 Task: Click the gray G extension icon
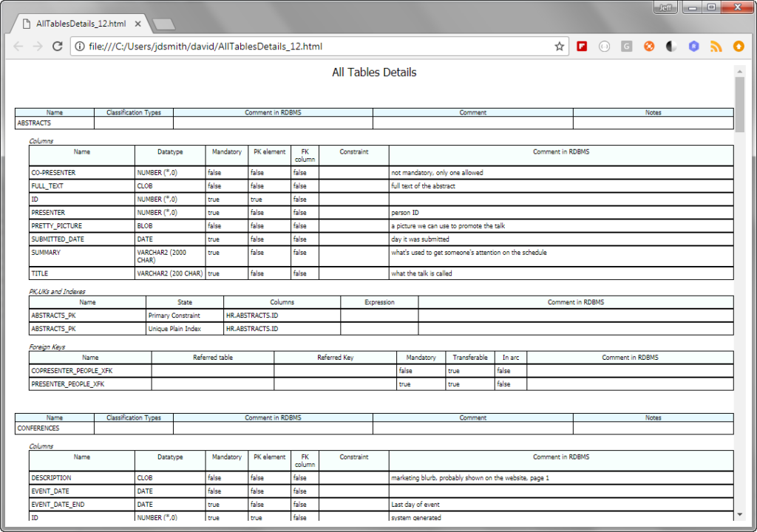[627, 47]
